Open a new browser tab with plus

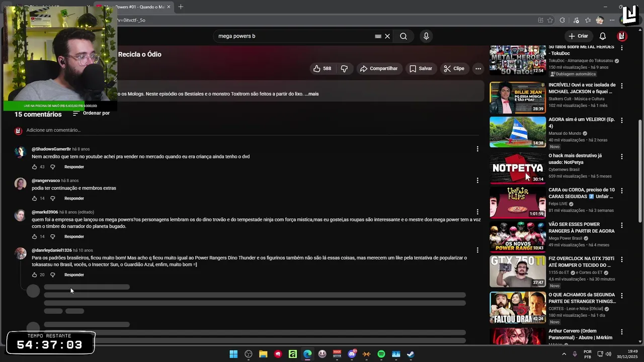click(x=181, y=7)
